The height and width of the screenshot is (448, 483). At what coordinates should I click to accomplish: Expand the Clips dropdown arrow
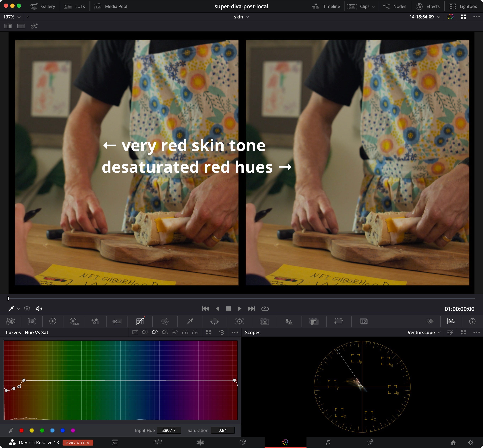[373, 7]
